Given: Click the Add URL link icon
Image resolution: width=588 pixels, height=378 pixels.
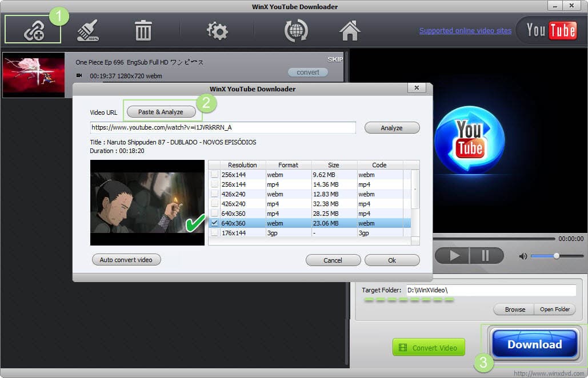Looking at the screenshot, I should (x=33, y=30).
